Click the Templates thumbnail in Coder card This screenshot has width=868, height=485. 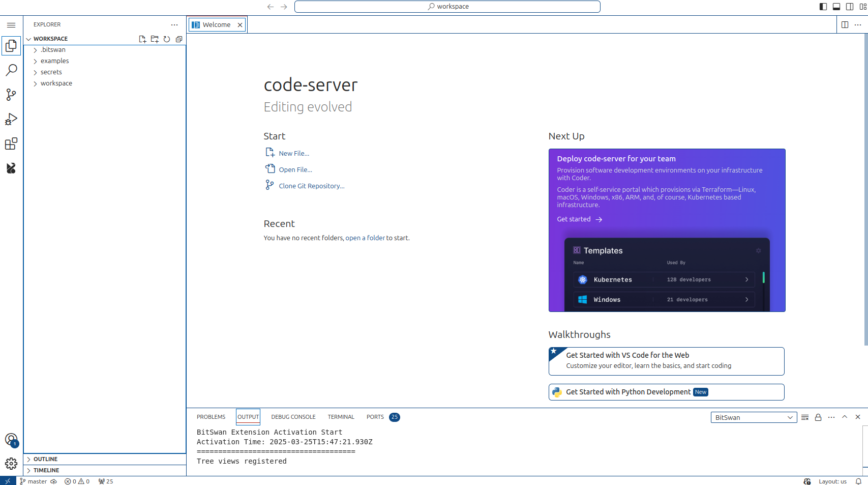[x=667, y=274]
